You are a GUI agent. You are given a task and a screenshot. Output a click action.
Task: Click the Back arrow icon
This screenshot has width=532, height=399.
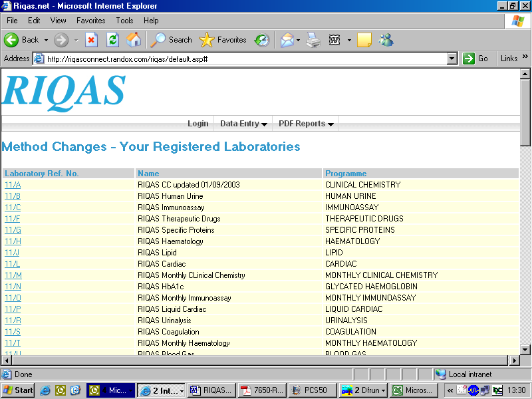coord(11,40)
